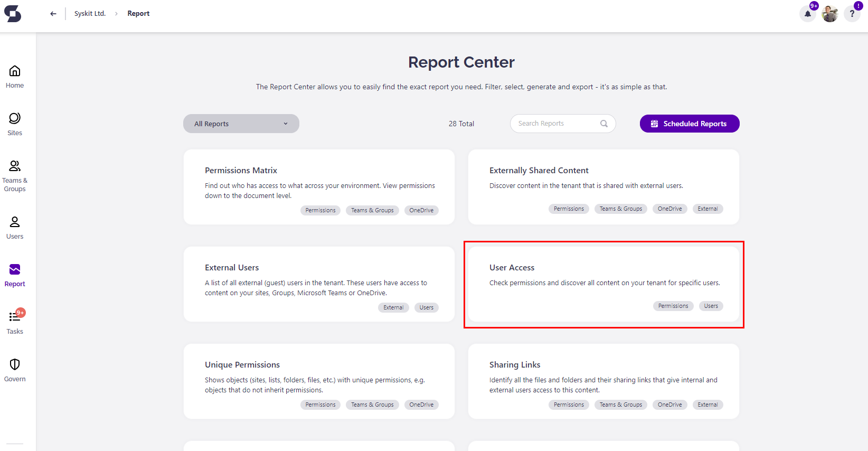Open Scheduled Reports

click(690, 124)
